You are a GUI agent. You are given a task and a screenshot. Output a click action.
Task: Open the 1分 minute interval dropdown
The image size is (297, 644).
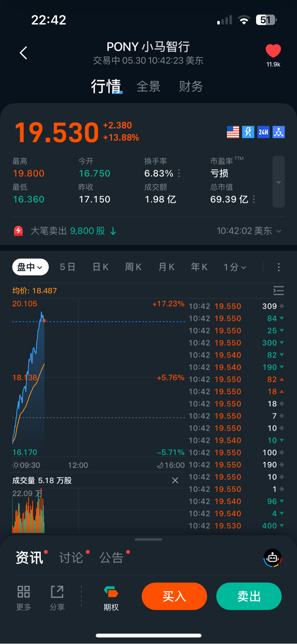(235, 267)
